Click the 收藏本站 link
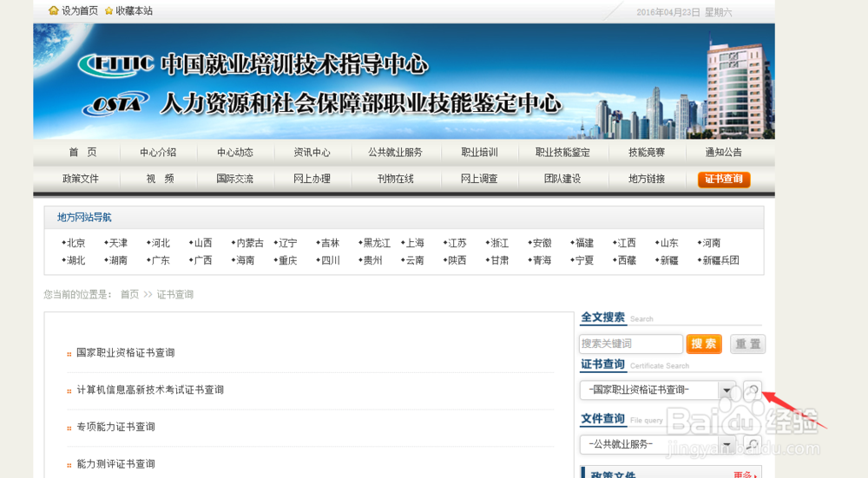The image size is (868, 478). point(134,11)
